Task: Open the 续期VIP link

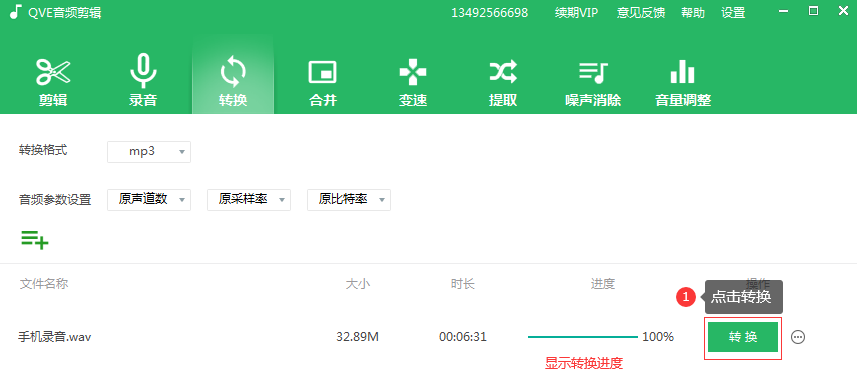Action: [576, 13]
